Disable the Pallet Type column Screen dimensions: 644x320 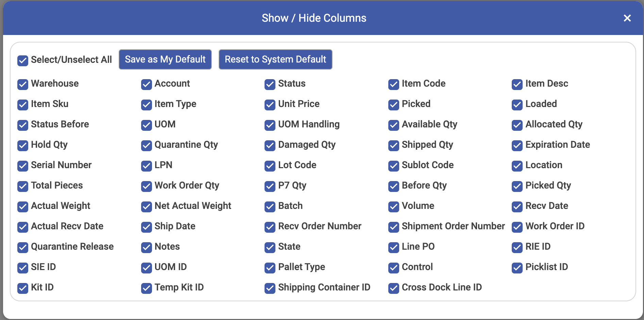[x=270, y=268]
